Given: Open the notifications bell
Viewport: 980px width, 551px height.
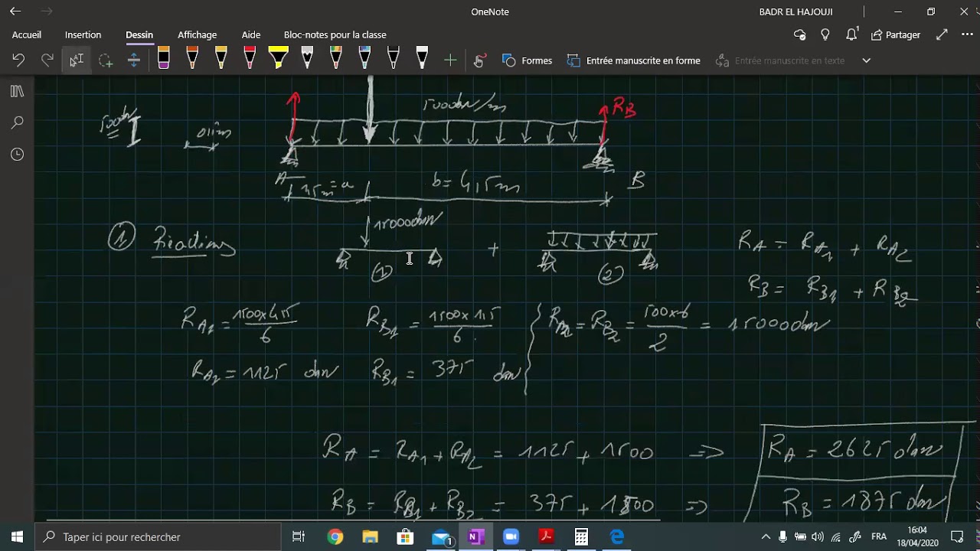Looking at the screenshot, I should click(851, 34).
